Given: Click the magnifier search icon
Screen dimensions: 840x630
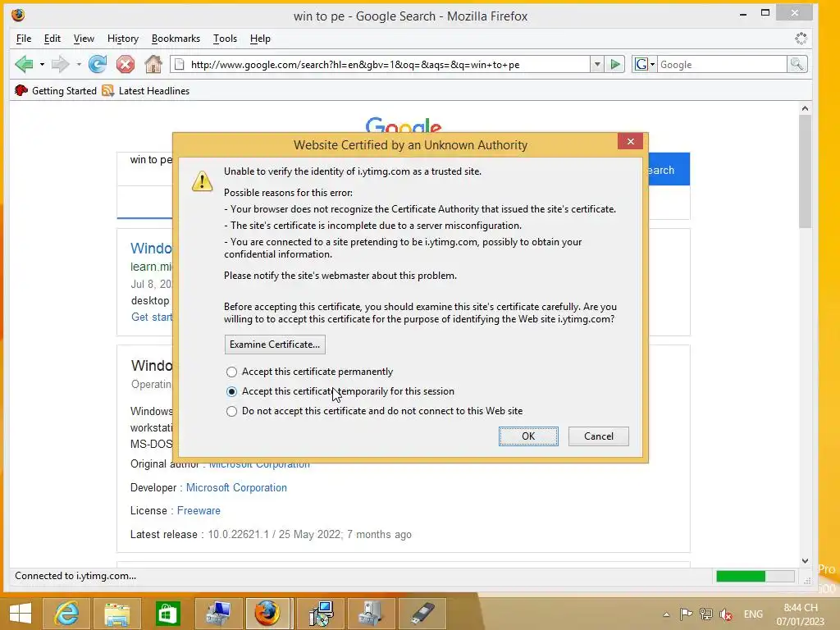Looking at the screenshot, I should [x=797, y=65].
